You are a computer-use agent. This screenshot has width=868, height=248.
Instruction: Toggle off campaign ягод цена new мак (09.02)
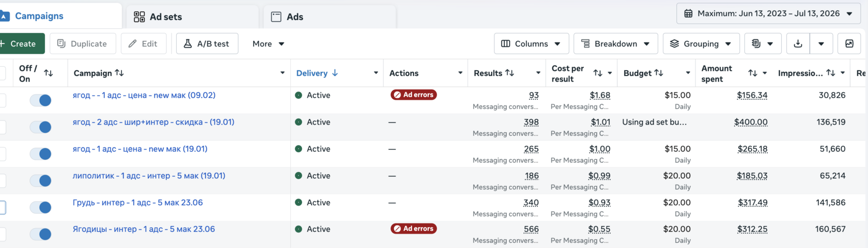click(x=40, y=100)
